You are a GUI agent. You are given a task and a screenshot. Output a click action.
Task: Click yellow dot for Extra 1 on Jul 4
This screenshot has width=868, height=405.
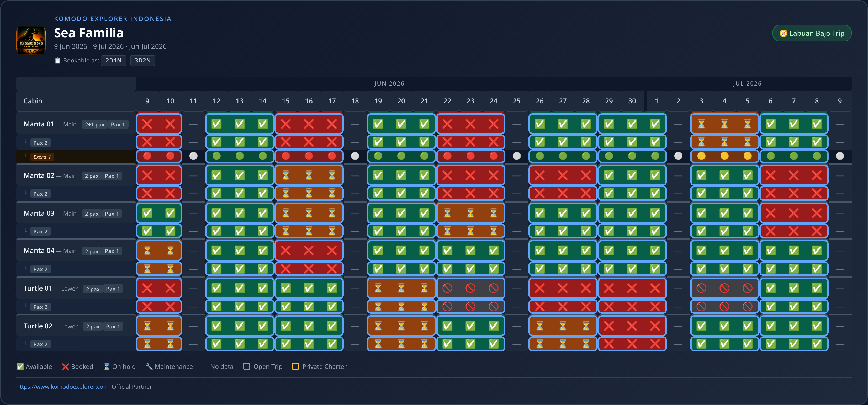[x=724, y=156]
